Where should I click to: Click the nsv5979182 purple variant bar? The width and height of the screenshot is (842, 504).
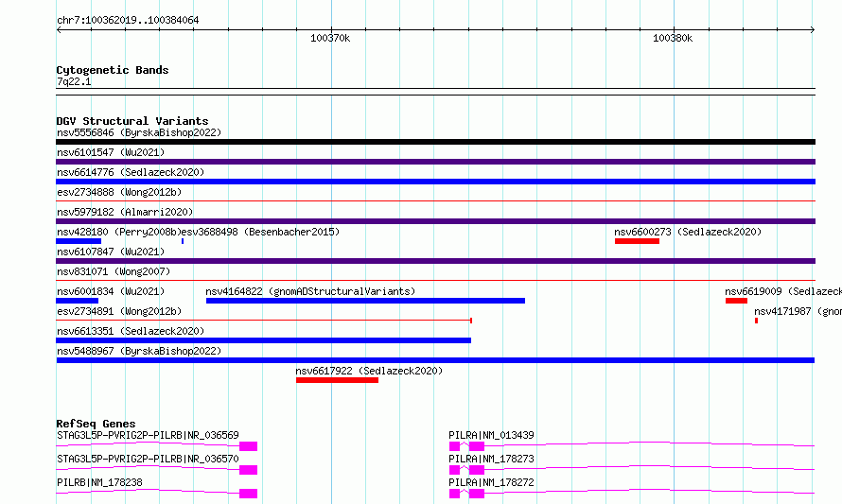point(435,221)
